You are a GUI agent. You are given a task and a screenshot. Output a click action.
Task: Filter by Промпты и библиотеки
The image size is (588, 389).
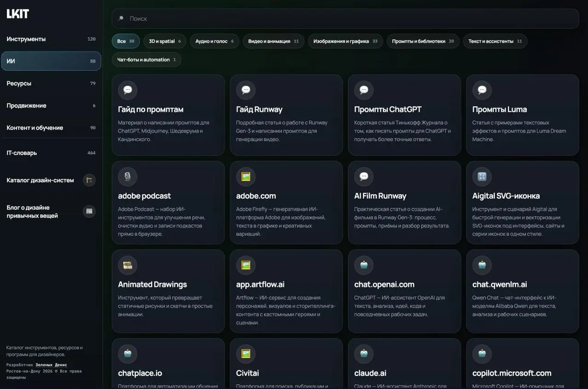423,41
